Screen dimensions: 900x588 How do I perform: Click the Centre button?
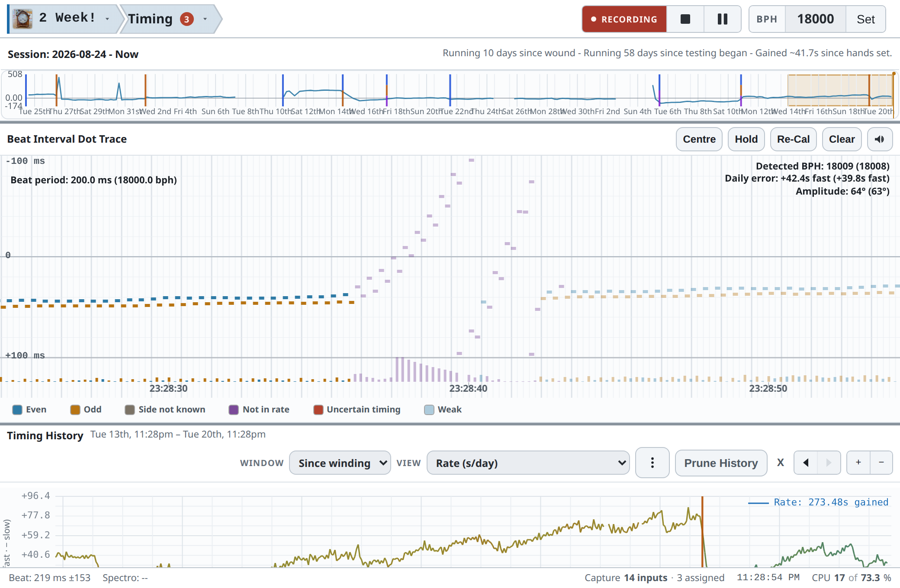699,139
